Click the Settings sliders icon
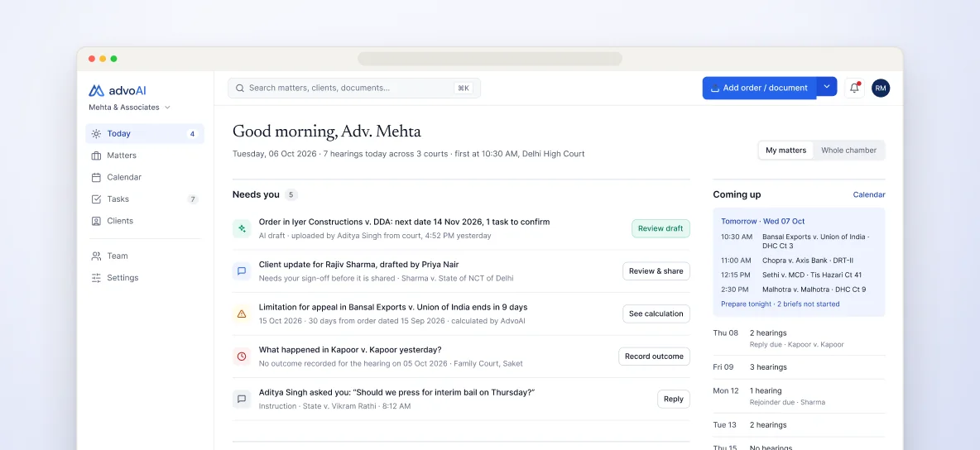980x450 pixels. [96, 278]
